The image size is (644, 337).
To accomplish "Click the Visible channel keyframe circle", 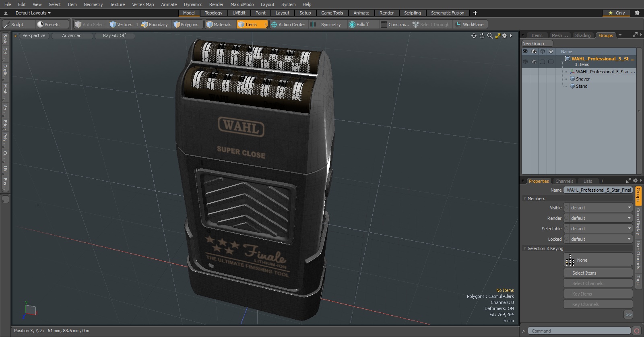I will click(566, 208).
